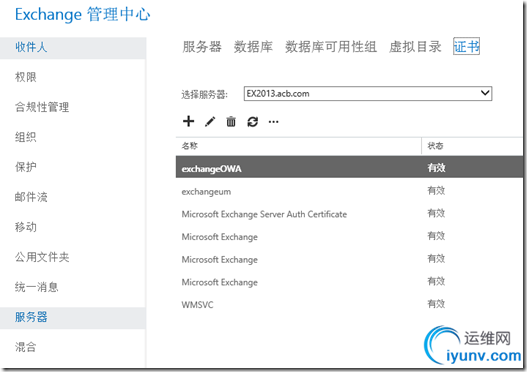Switch to the 数据库 tab
The width and height of the screenshot is (527, 372).
click(x=253, y=47)
